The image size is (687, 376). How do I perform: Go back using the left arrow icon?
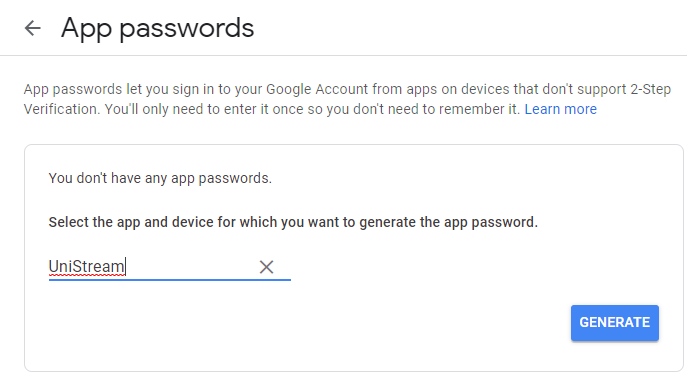[32, 28]
